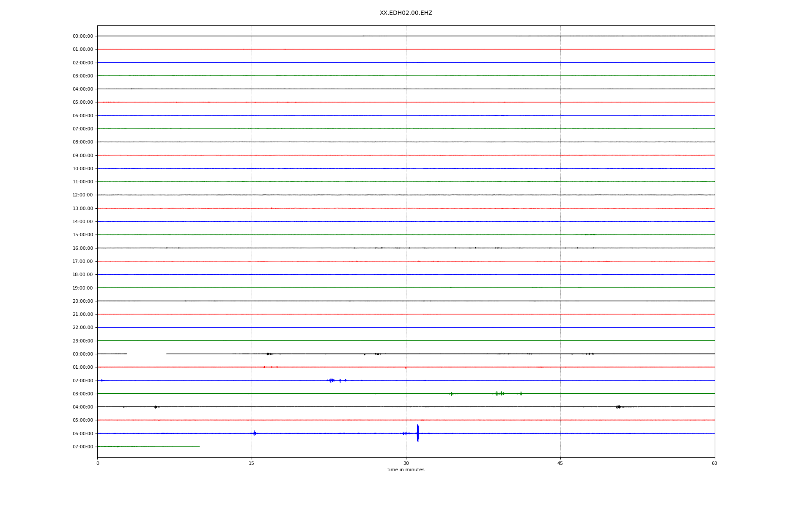Click the x-axis tick label 15

click(x=252, y=463)
